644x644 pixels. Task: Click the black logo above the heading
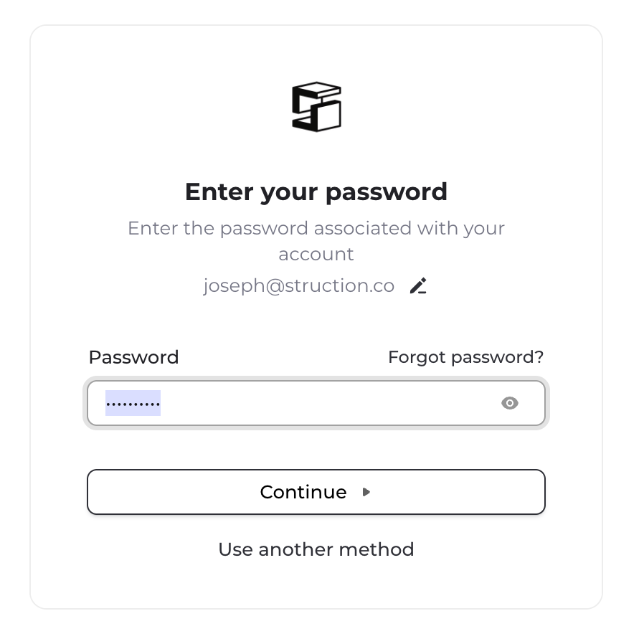pyautogui.click(x=316, y=107)
